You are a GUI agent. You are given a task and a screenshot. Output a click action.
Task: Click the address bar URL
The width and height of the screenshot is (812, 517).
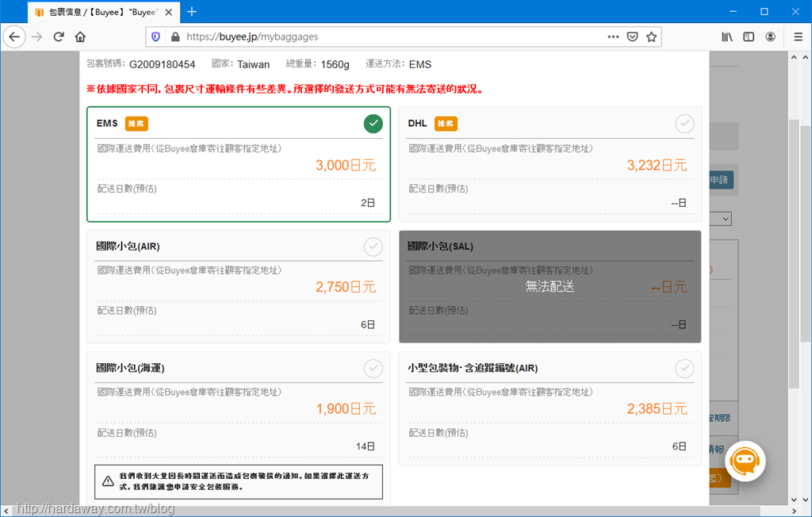(x=252, y=36)
